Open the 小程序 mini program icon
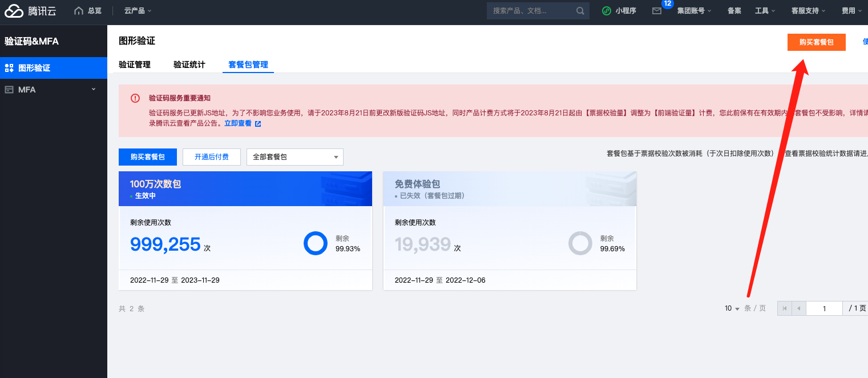Screen dimensions: 868x378 pos(607,11)
